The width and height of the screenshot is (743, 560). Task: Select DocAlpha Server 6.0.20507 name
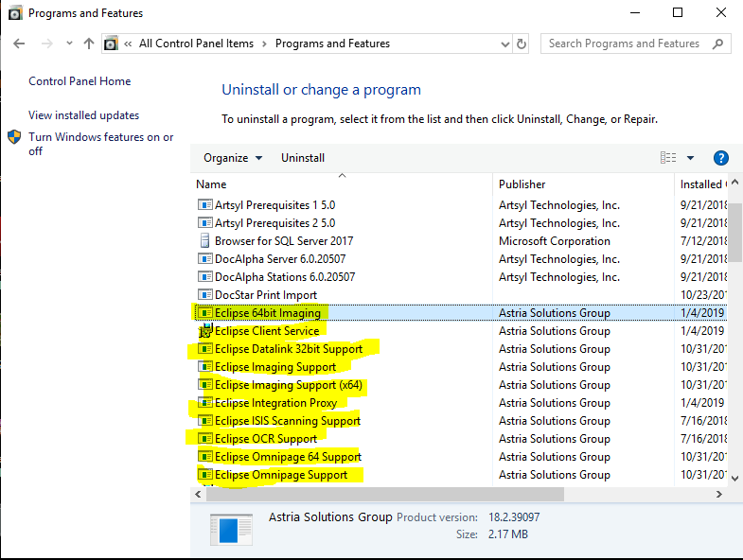(x=280, y=259)
